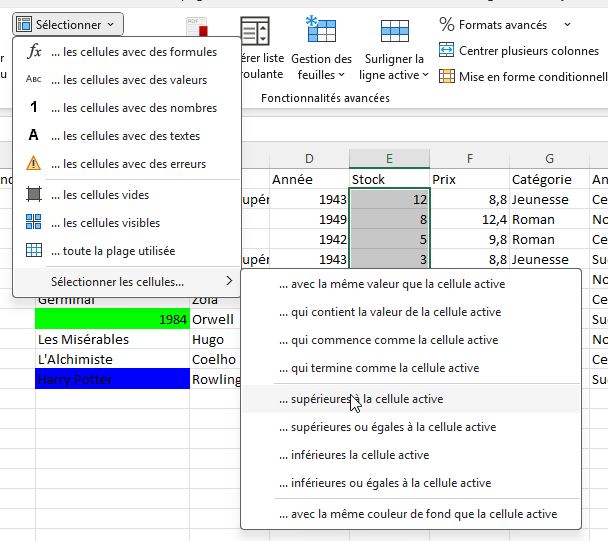Choose qui commence comme la cellule active

[x=411, y=340]
